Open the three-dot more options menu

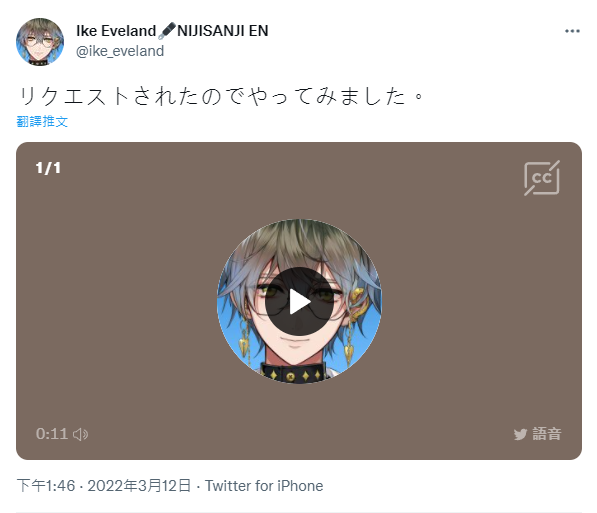tap(572, 31)
